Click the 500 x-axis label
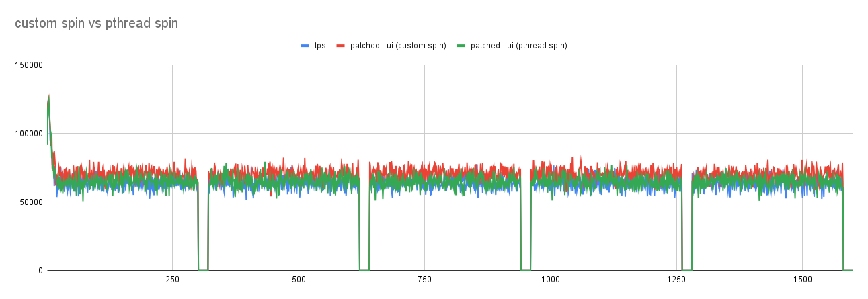 299,279
